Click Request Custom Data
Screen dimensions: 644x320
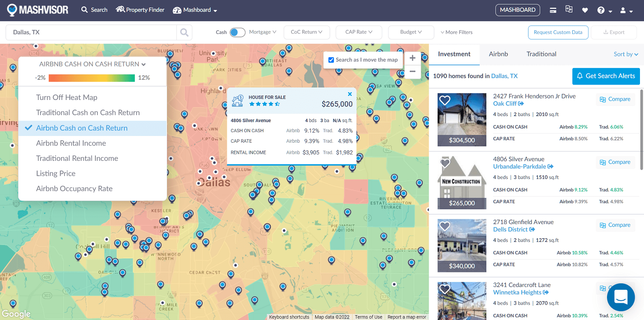(558, 32)
